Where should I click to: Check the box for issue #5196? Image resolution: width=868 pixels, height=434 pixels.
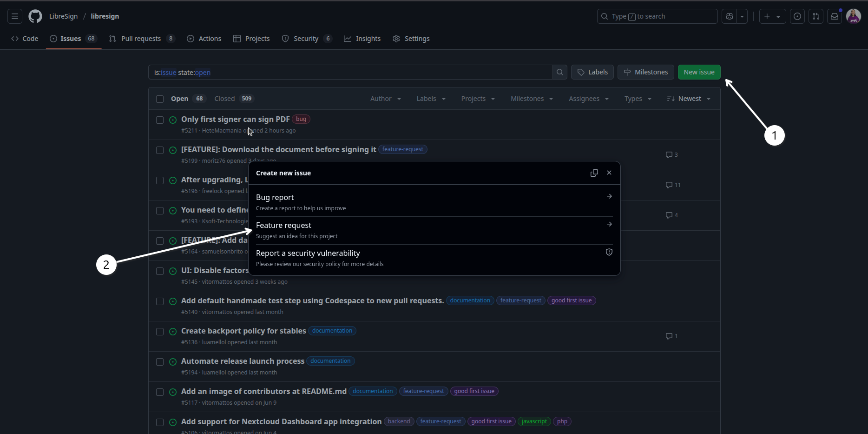(x=160, y=180)
